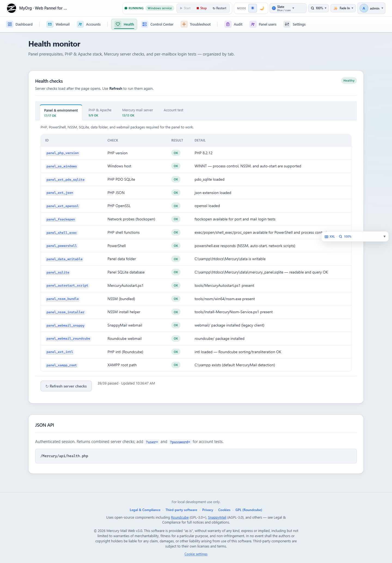Open the admin user menu arrow
The width and height of the screenshot is (392, 563).
(x=382, y=8)
